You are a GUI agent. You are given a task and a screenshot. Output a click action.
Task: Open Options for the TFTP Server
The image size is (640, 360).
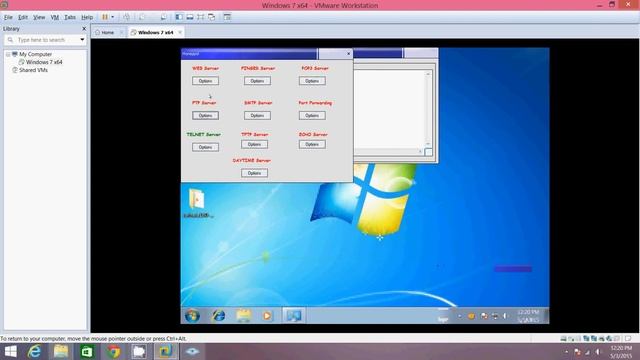point(254,144)
